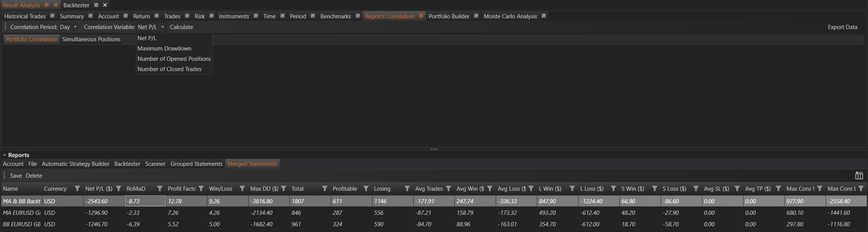The image size is (868, 232).
Task: Switch to the Portfolio Builder tab
Action: pyautogui.click(x=449, y=16)
